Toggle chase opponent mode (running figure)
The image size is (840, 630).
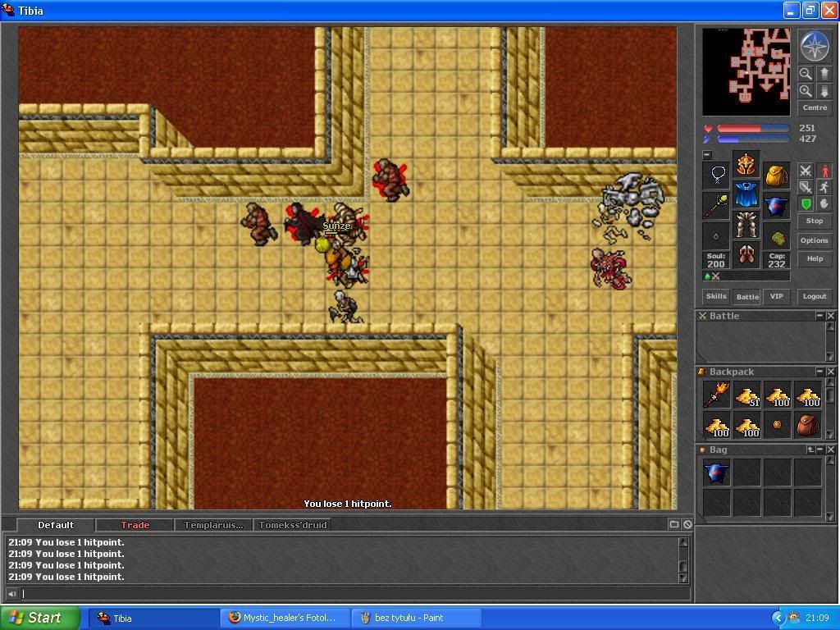pyautogui.click(x=824, y=188)
